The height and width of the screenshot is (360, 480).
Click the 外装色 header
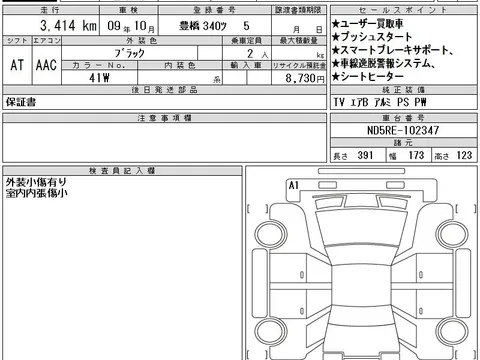click(142, 41)
